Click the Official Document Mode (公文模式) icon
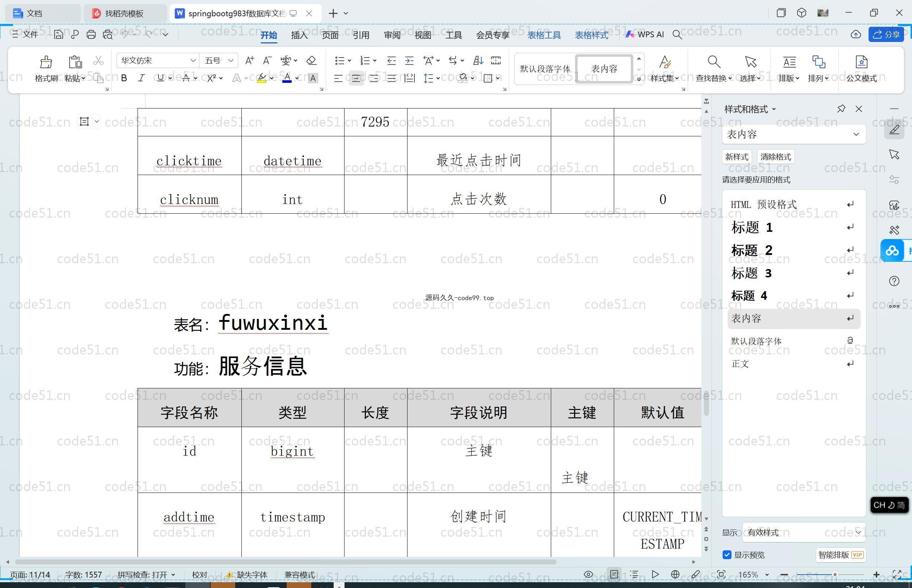The width and height of the screenshot is (912, 588). (861, 61)
